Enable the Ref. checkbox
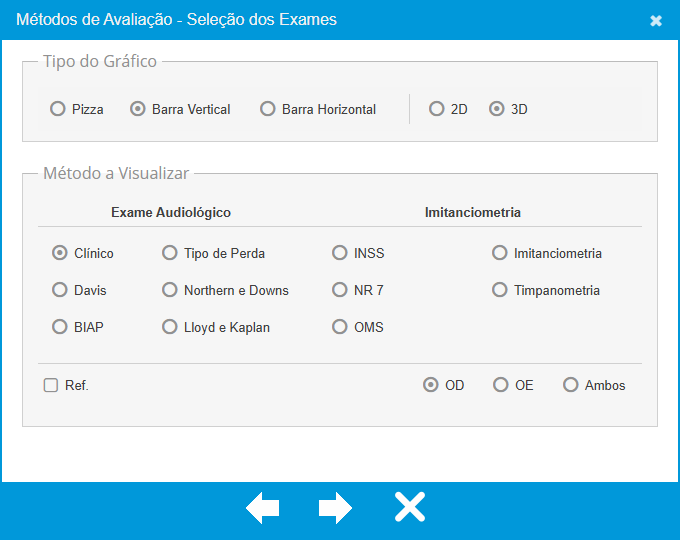680x540 pixels. click(51, 385)
